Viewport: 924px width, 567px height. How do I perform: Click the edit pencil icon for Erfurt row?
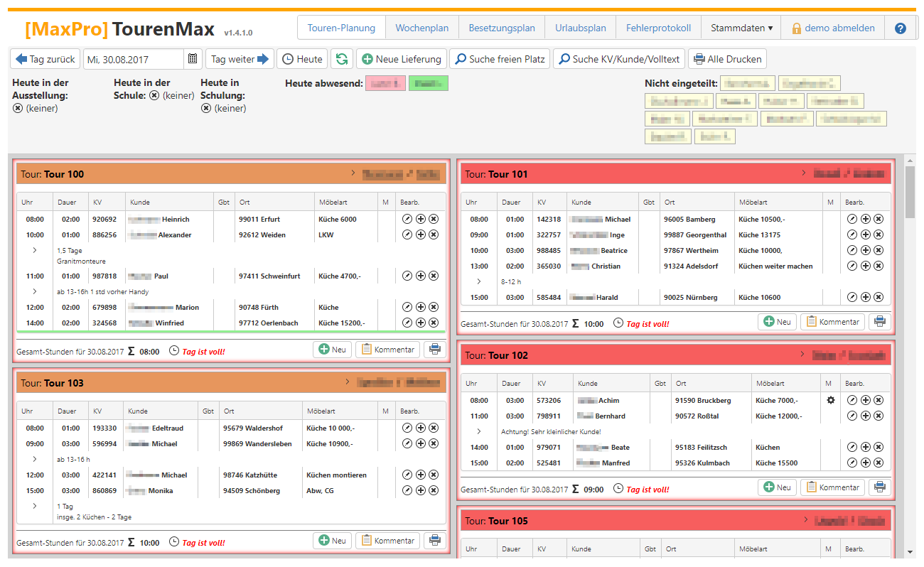407,220
